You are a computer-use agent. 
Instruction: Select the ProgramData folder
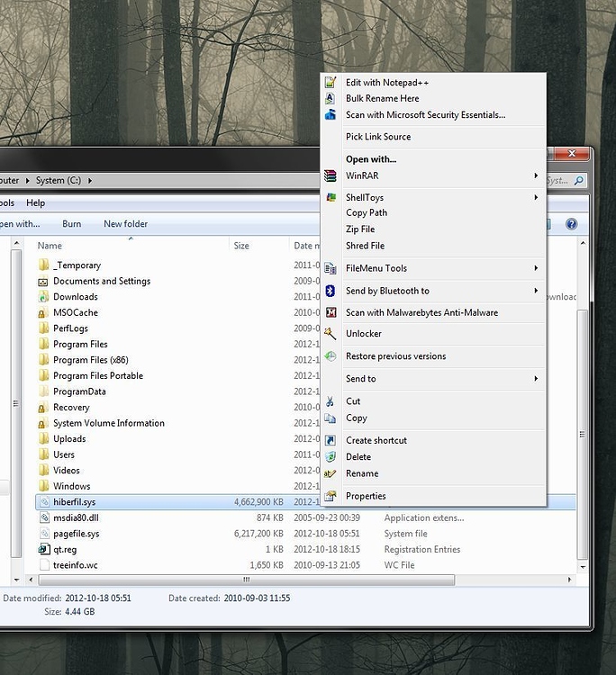(79, 391)
